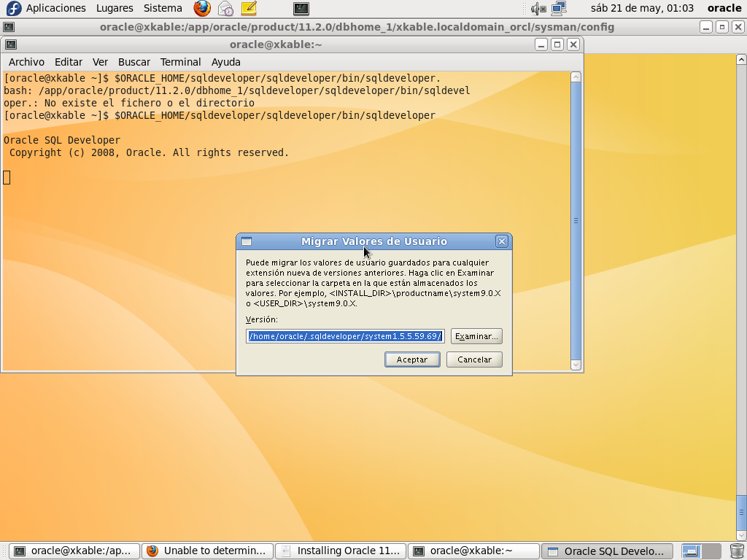Click the oracle user name in panel
This screenshot has width=747, height=560.
pyautogui.click(x=724, y=8)
